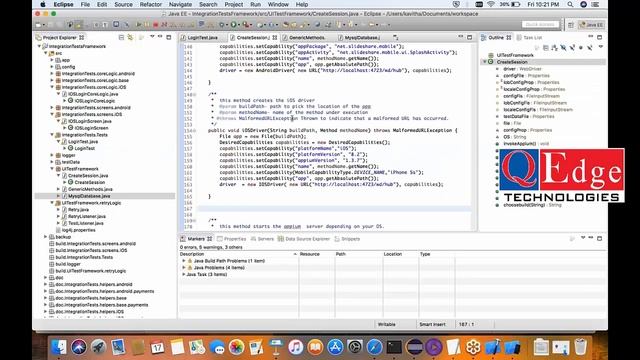This screenshot has height=360, width=640.
Task: Open the Servers tab
Action: coord(262,239)
